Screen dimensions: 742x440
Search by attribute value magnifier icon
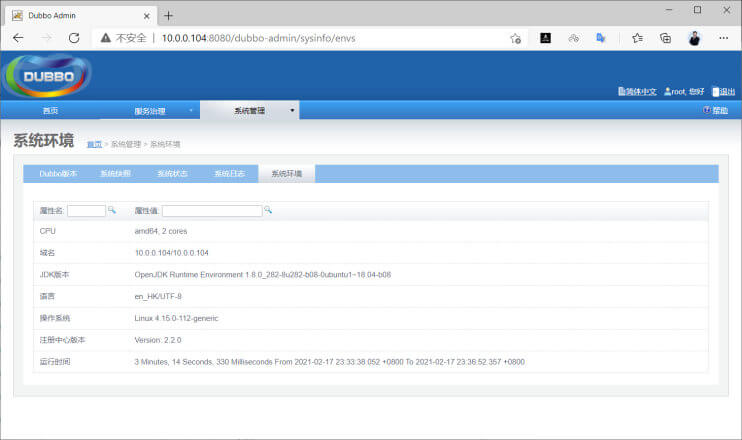click(268, 210)
